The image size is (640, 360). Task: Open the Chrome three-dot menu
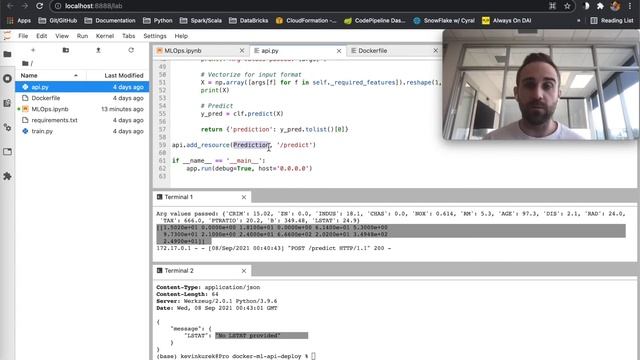[x=630, y=6]
